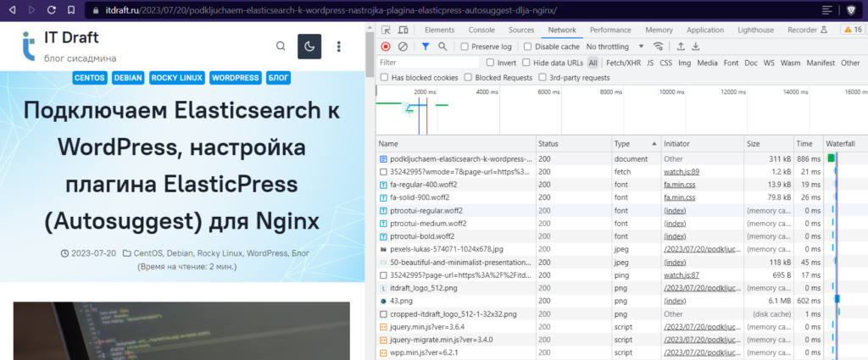Stop recording the network log
The width and height of the screenshot is (868, 360).
coord(386,47)
